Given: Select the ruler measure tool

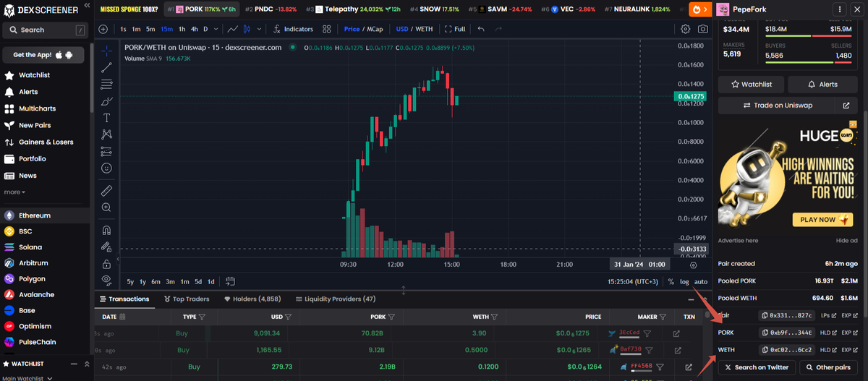Looking at the screenshot, I should click(x=106, y=191).
